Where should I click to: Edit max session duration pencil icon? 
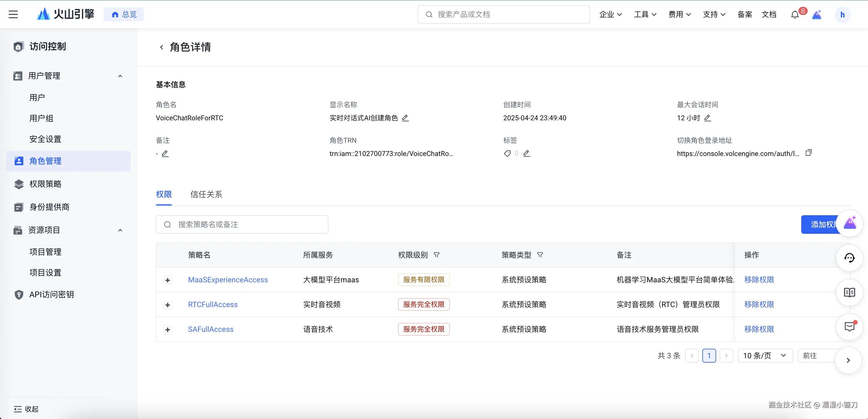(707, 118)
